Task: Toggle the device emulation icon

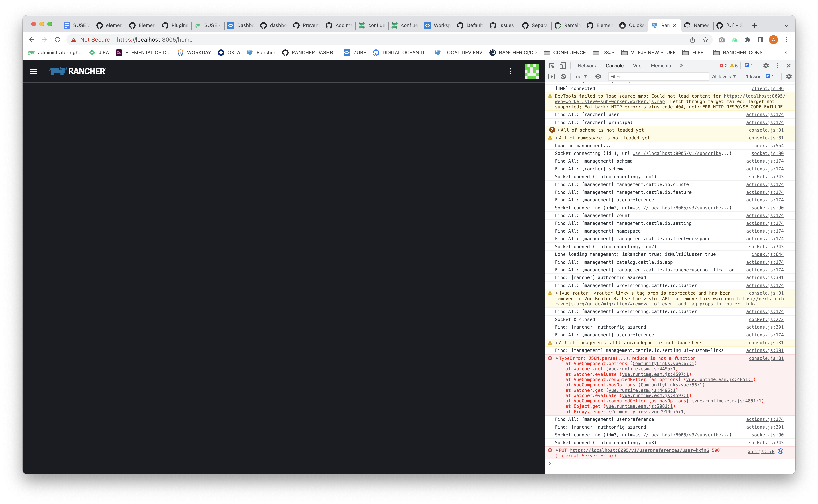Action: pyautogui.click(x=563, y=65)
